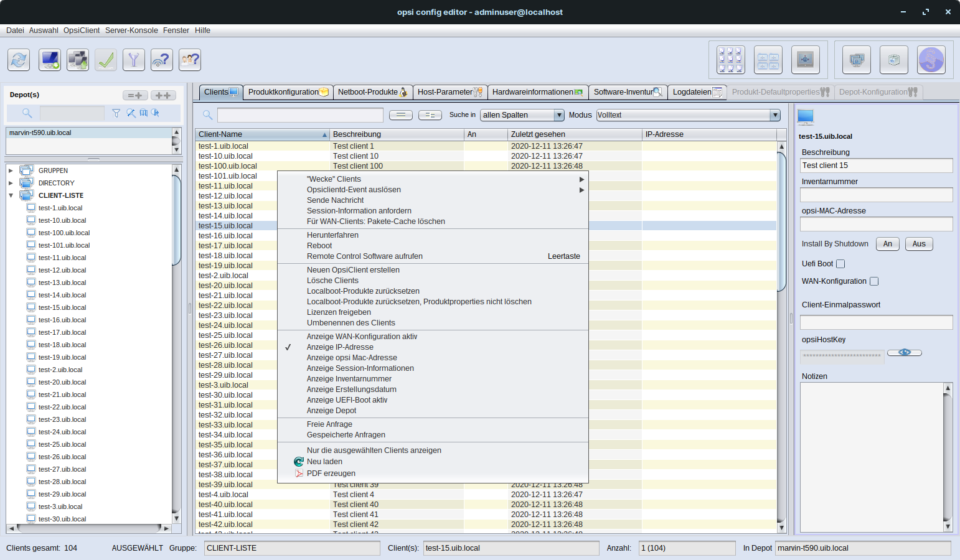Click the depot crossed-magnifier icon
This screenshot has width=960, height=560.
pos(131,113)
